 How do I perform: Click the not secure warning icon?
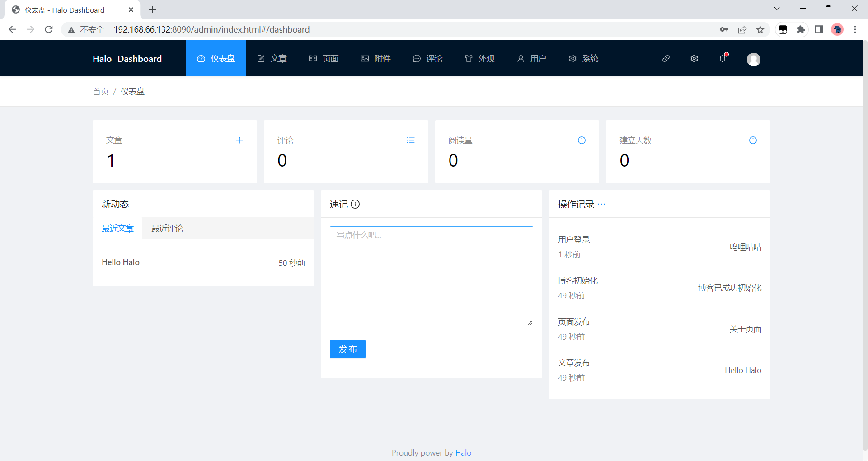(x=71, y=30)
